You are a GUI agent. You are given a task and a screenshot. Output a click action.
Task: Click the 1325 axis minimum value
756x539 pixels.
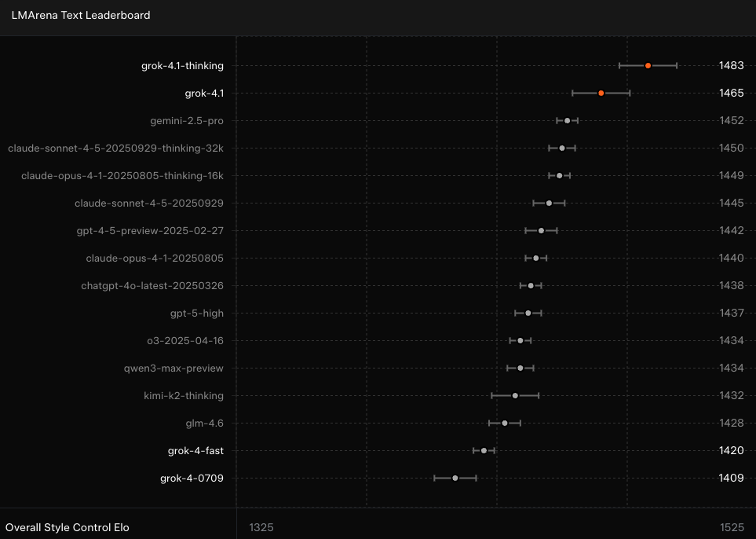tap(261, 527)
